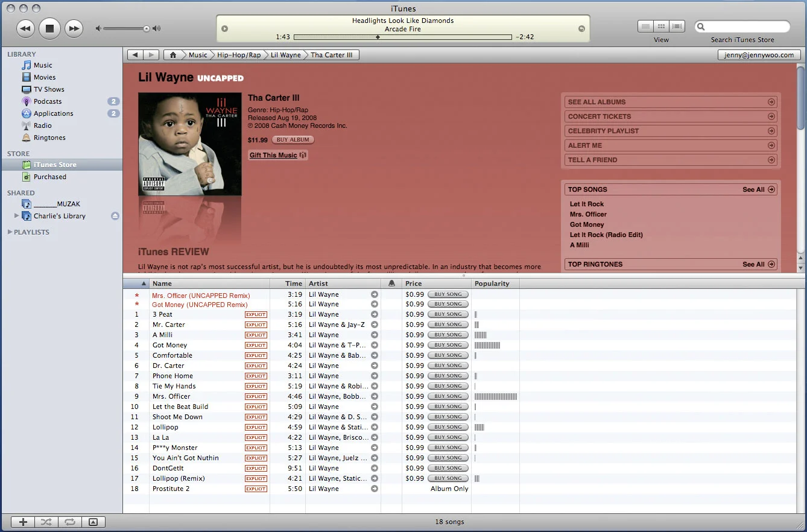Expand the PLAYLISTS section

[10, 232]
